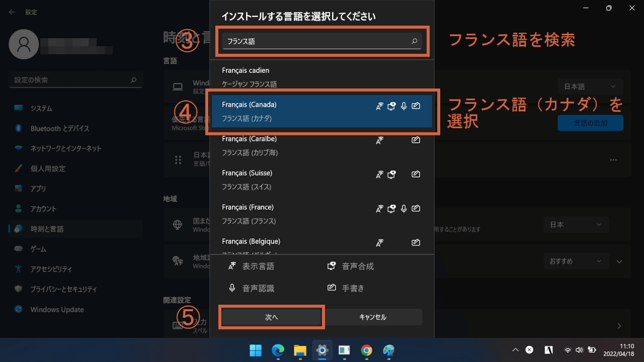This screenshot has height=362, width=644.
Task: Click the キャンセル button
Action: tap(373, 317)
